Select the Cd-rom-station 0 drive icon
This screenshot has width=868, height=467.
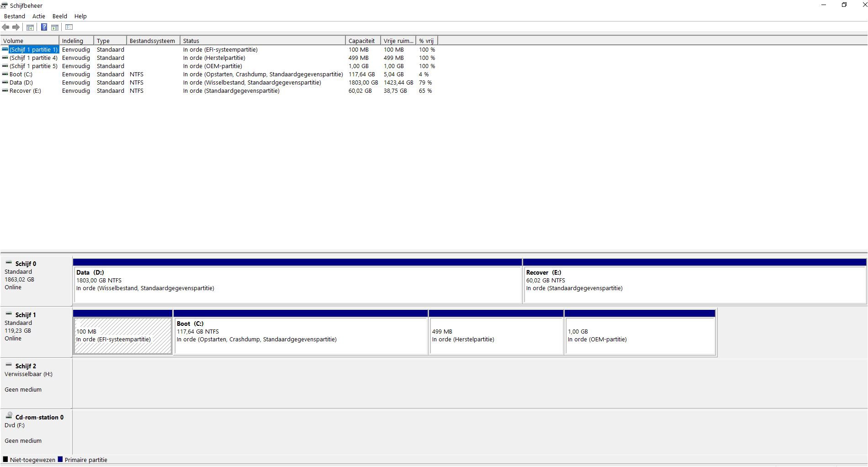pyautogui.click(x=9, y=416)
